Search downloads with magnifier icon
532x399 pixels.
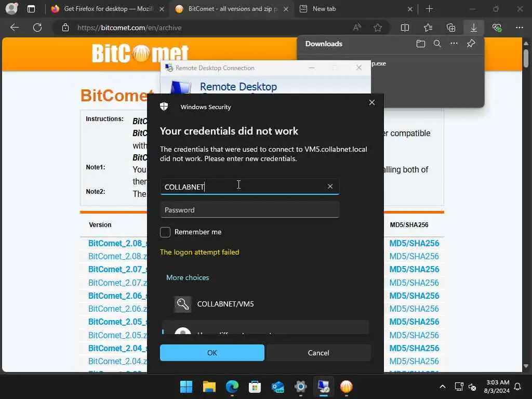point(437,44)
